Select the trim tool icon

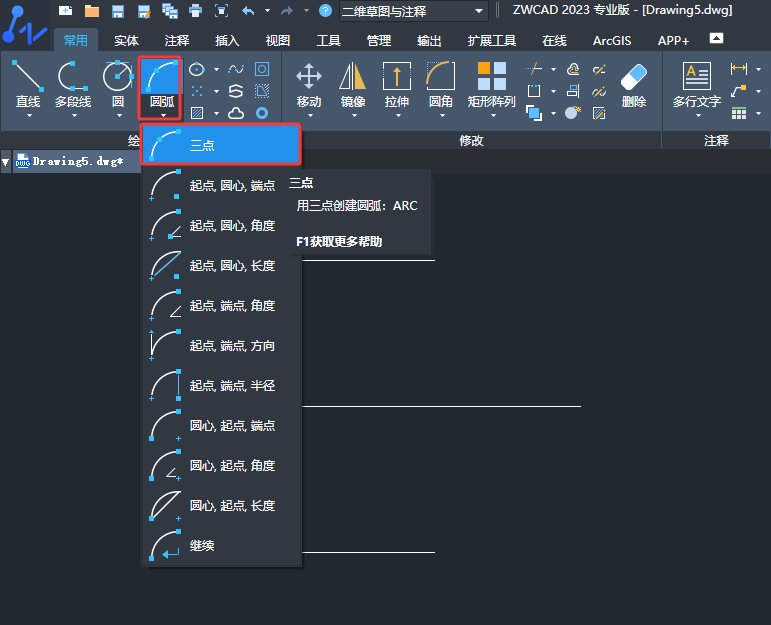(x=534, y=69)
